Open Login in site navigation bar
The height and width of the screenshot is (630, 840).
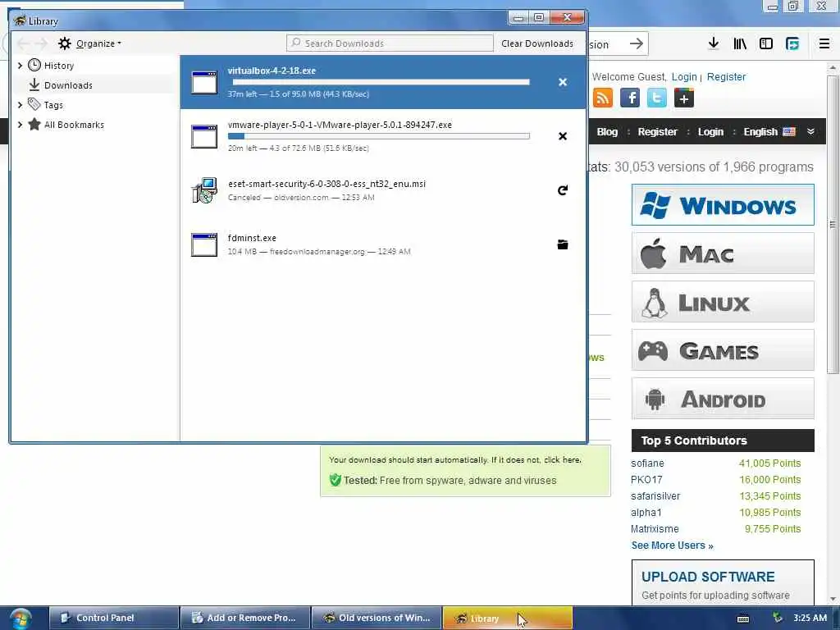click(x=710, y=132)
